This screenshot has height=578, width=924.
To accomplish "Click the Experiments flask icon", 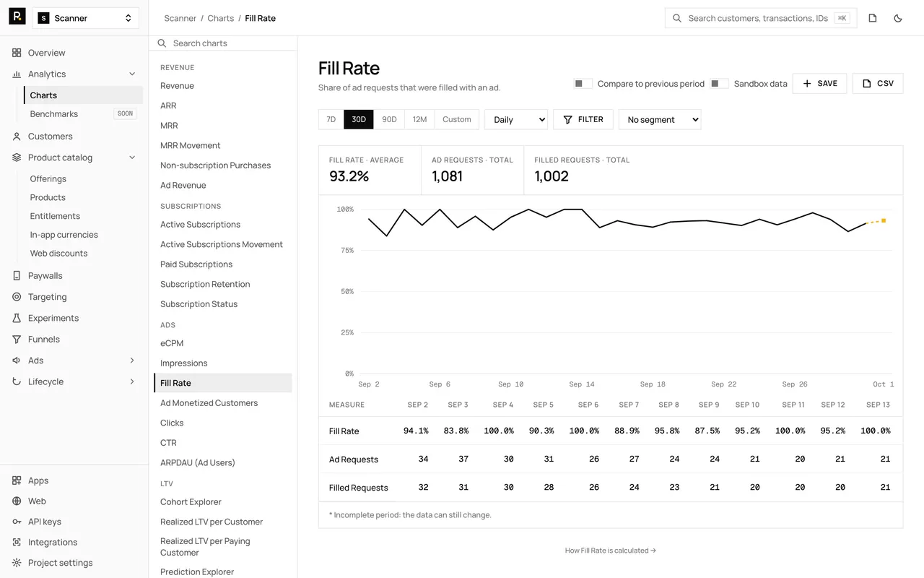I will 17,318.
